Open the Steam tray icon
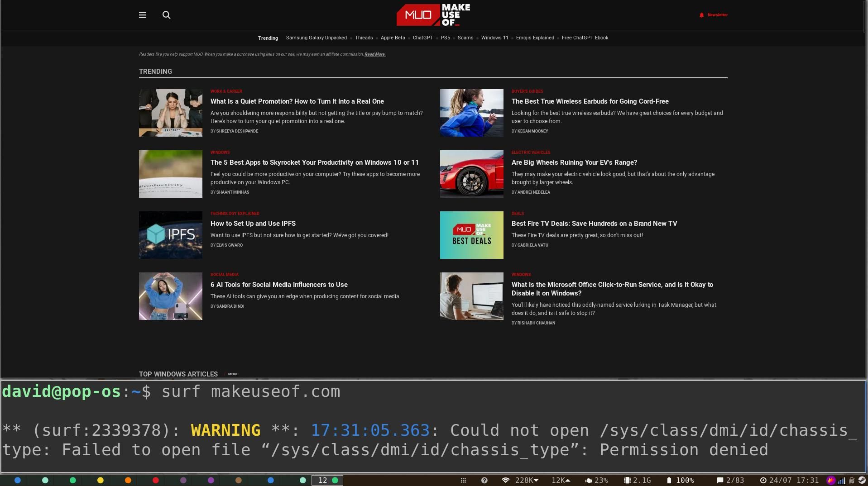The height and width of the screenshot is (486, 868). [x=862, y=480]
